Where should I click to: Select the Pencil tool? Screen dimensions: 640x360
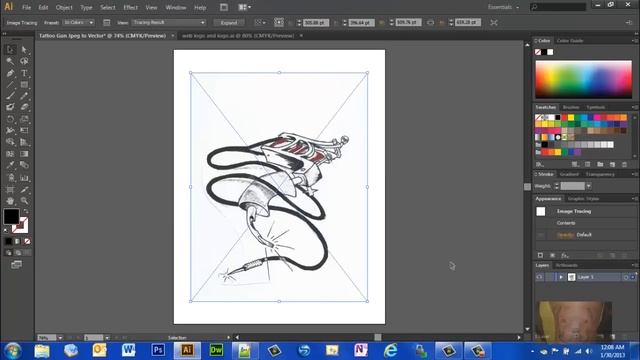[x=24, y=96]
